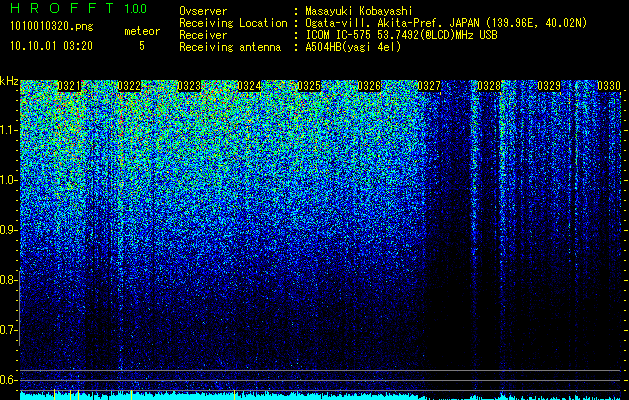The image size is (629, 400).
Task: Click the 0.8 frequency axis label
Action: click(9, 280)
